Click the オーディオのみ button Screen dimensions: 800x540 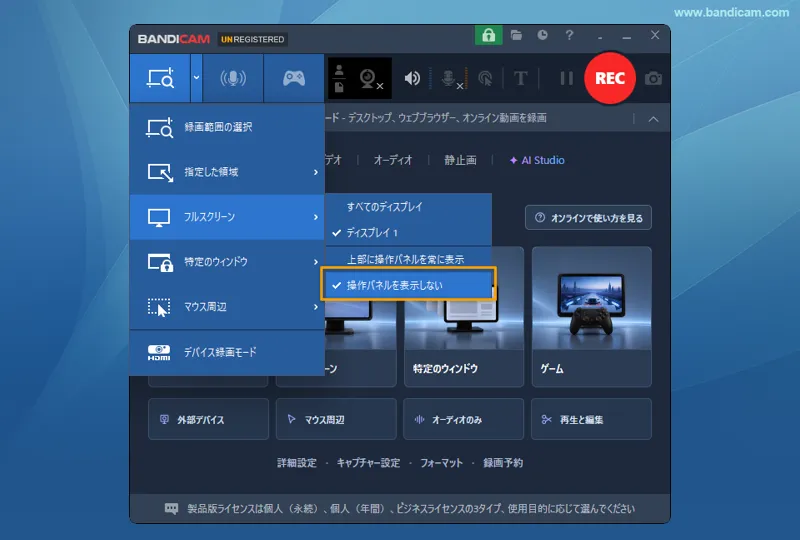[463, 419]
